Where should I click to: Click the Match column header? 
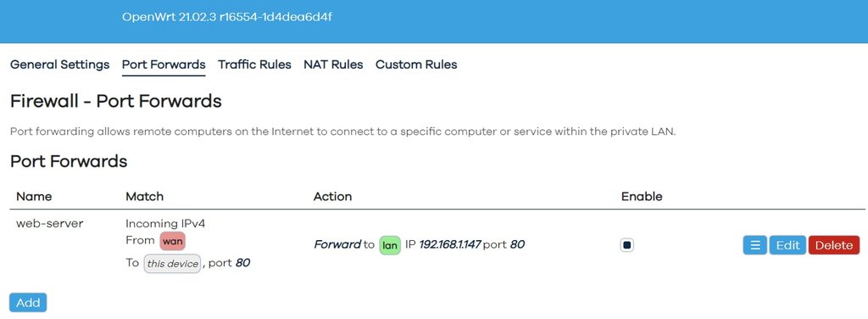(x=144, y=197)
